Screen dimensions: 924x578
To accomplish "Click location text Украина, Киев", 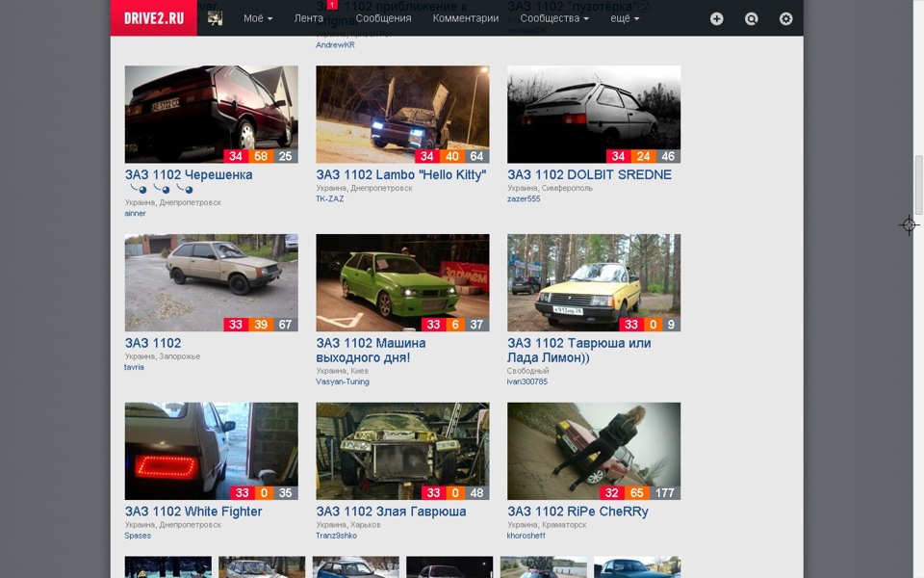I will (342, 371).
